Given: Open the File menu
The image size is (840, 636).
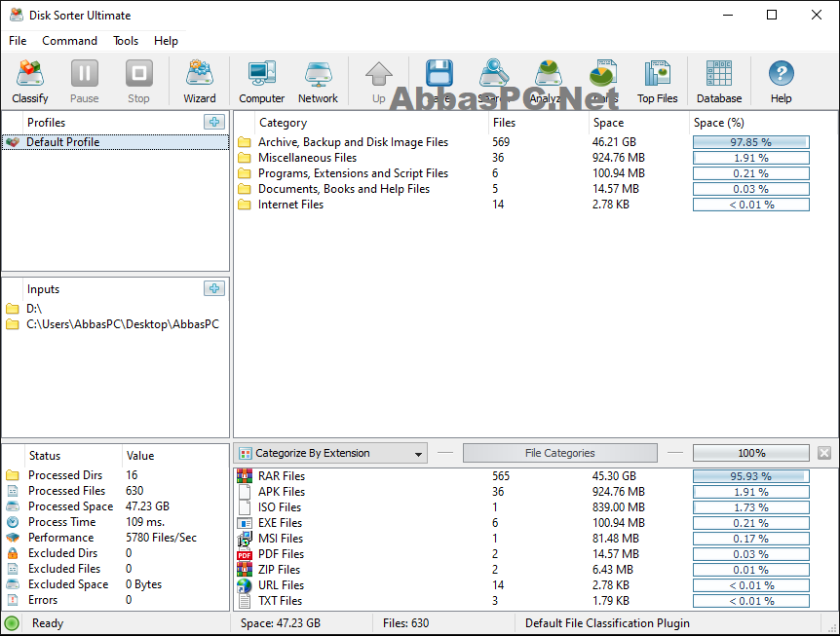Looking at the screenshot, I should (x=18, y=41).
